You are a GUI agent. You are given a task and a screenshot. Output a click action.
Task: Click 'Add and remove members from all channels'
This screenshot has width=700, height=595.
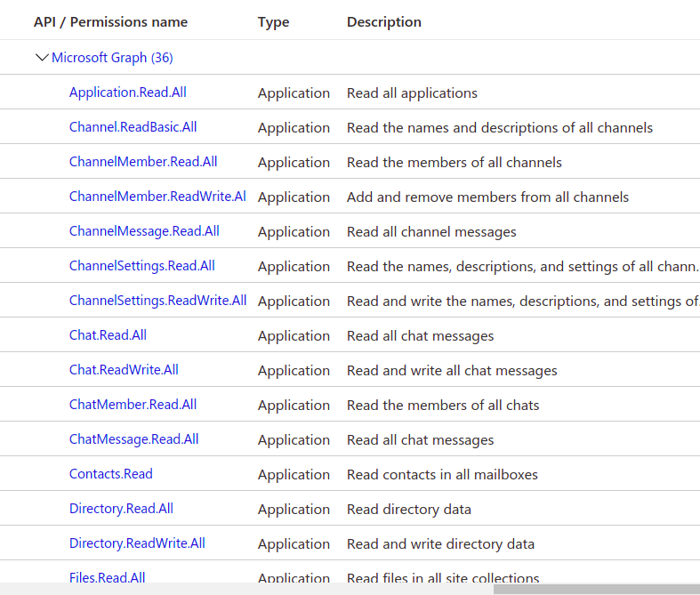[x=487, y=197]
